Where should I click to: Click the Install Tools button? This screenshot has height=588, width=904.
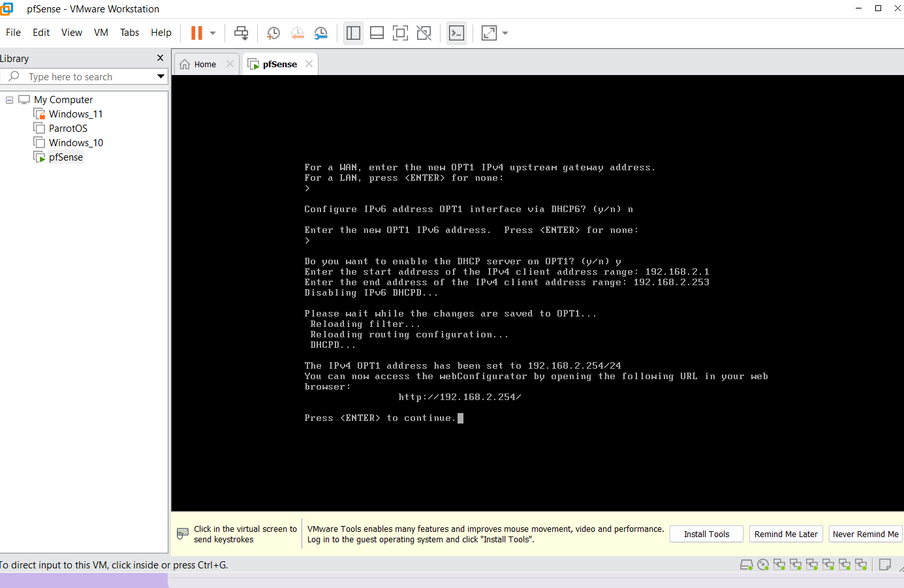706,534
